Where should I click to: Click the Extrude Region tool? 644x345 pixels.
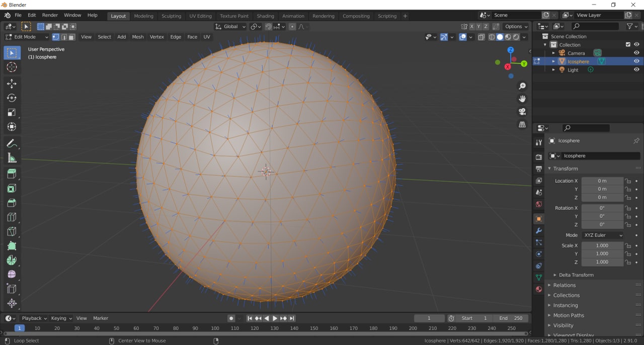(x=12, y=174)
